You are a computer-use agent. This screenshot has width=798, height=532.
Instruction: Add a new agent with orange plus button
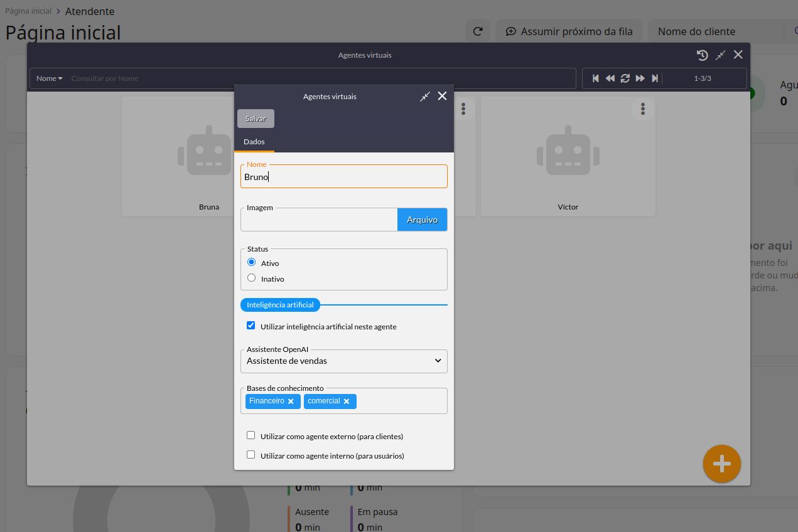(x=722, y=464)
